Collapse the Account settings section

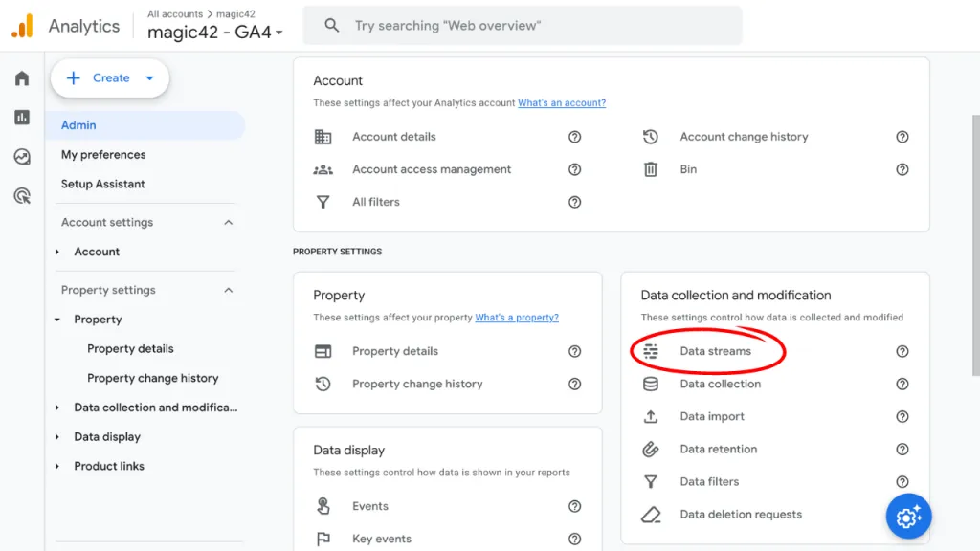coord(228,222)
